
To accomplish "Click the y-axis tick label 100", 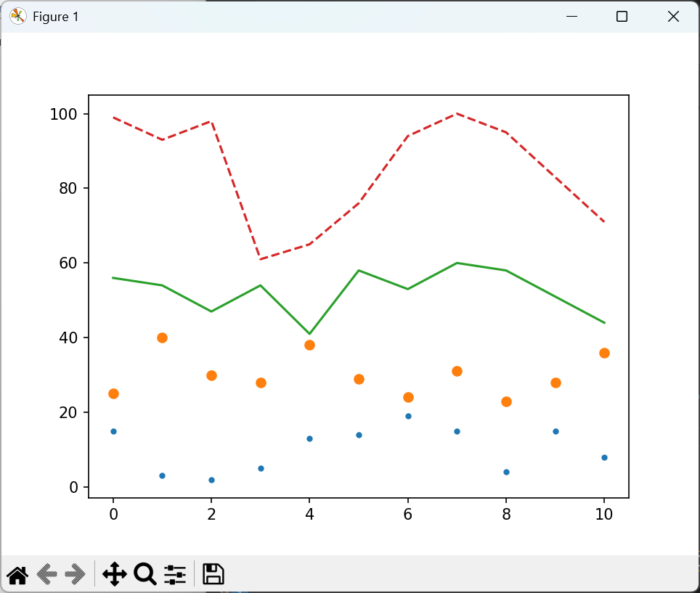I will tap(64, 114).
